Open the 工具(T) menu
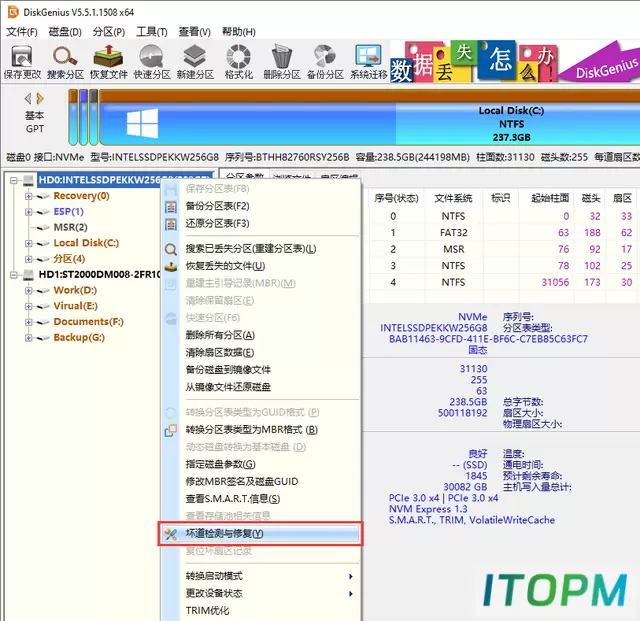Viewport: 640px width, 621px height. pyautogui.click(x=151, y=32)
